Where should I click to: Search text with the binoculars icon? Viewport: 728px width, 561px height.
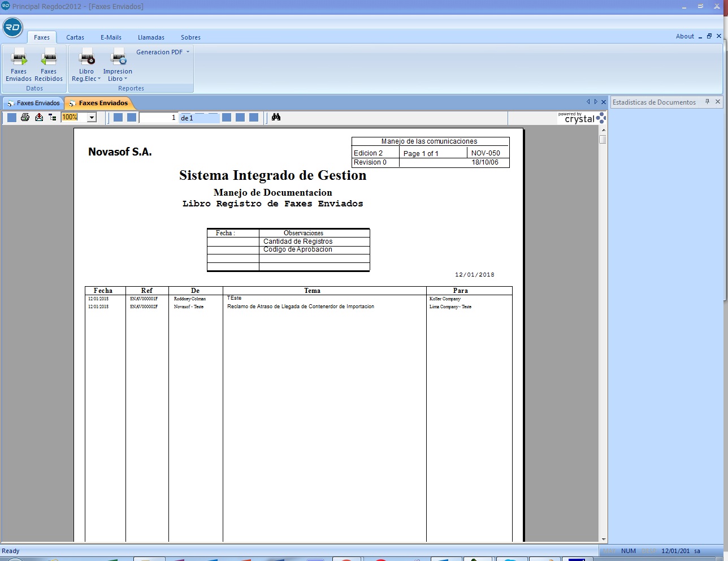(276, 117)
